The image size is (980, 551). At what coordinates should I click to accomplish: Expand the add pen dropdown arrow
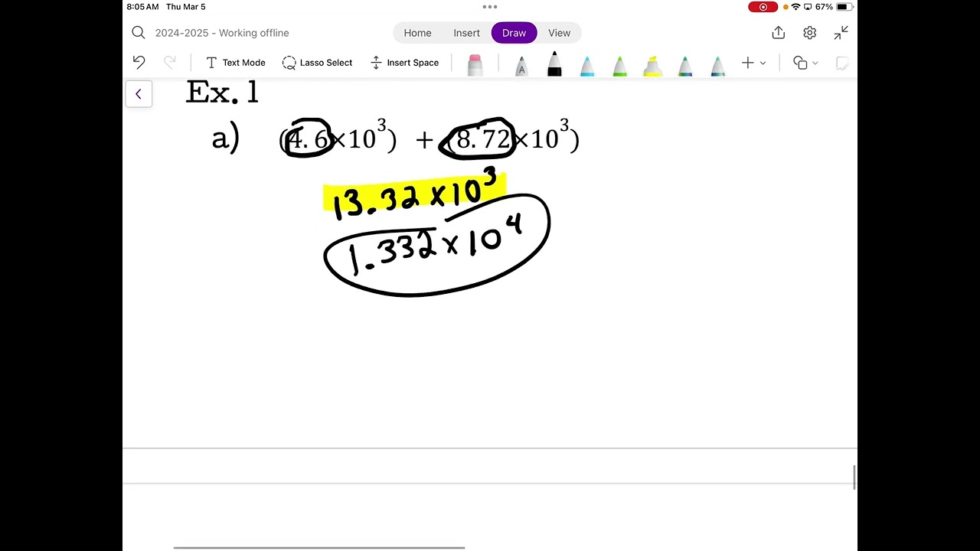point(763,64)
